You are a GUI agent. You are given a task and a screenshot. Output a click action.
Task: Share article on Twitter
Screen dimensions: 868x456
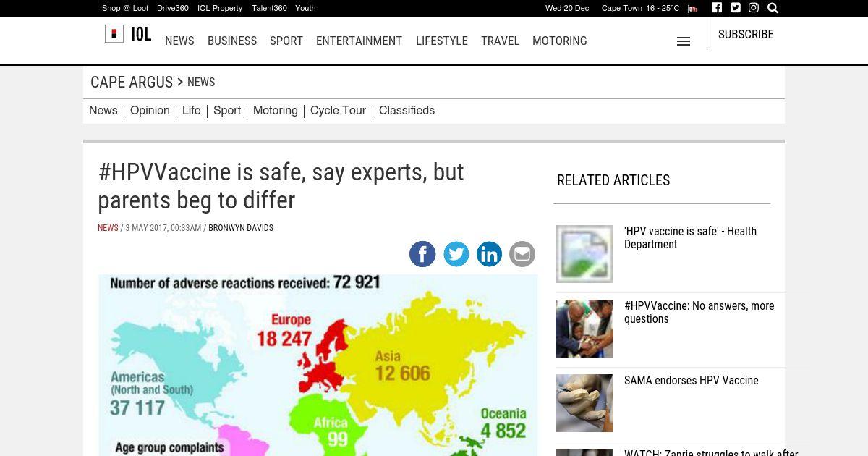456,254
